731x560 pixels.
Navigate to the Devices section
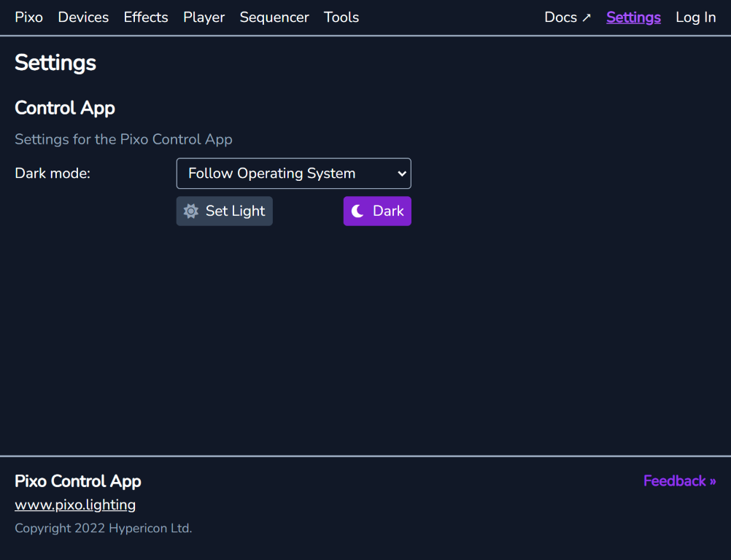point(82,17)
